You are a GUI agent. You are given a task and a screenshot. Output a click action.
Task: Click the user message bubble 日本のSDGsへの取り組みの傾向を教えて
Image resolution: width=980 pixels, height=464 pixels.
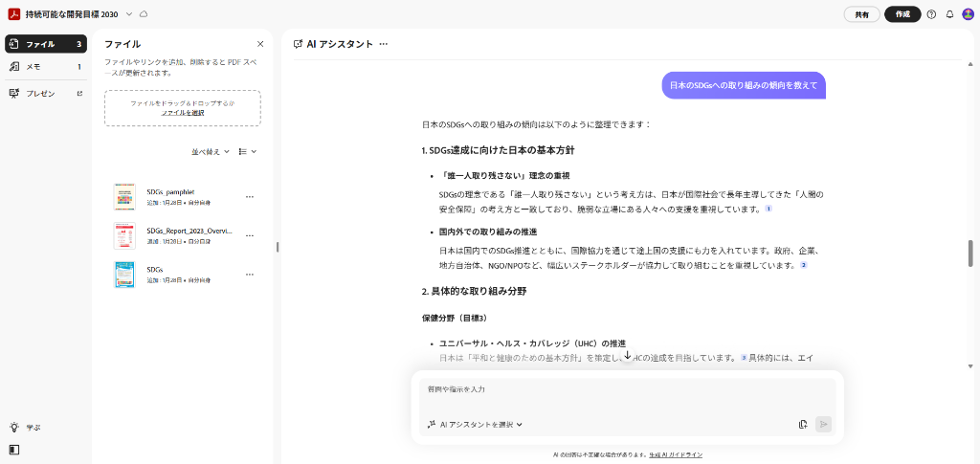[x=744, y=85]
